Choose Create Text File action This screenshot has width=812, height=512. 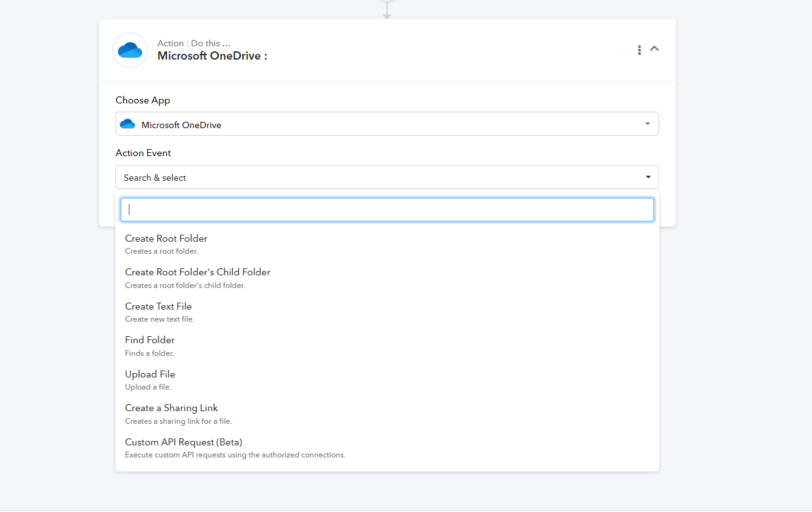click(387, 312)
